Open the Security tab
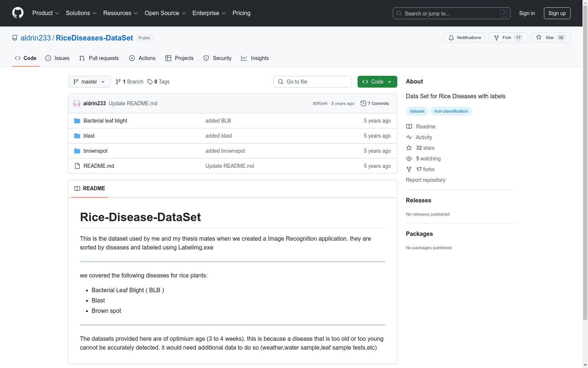 coord(218,58)
